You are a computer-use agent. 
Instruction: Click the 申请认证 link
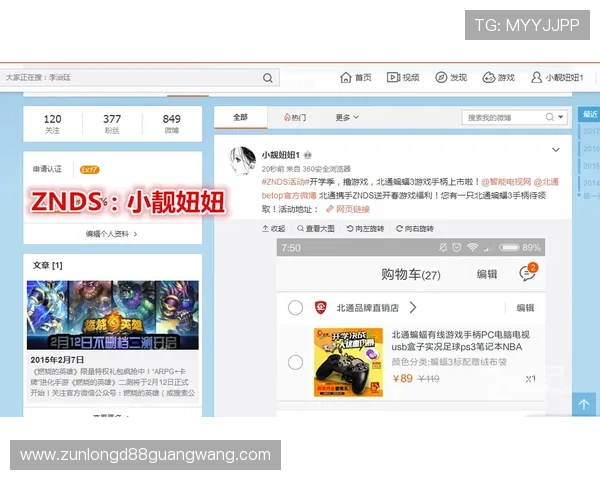pos(47,169)
